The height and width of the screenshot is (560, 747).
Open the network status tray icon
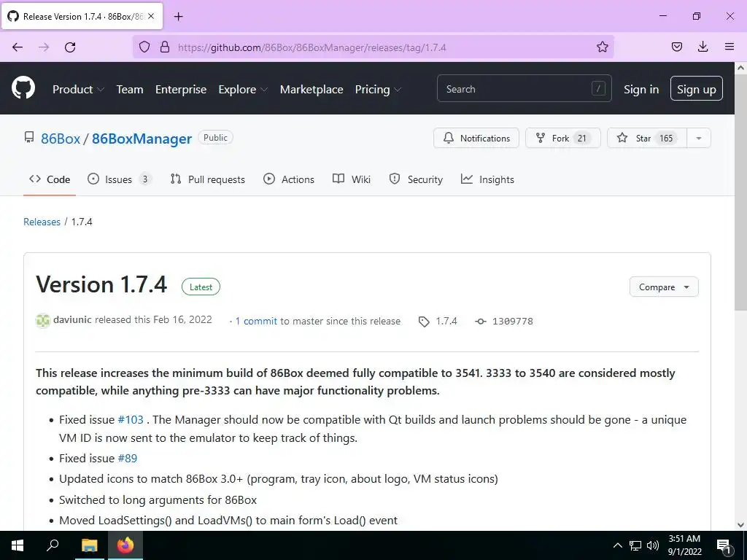[x=635, y=545]
